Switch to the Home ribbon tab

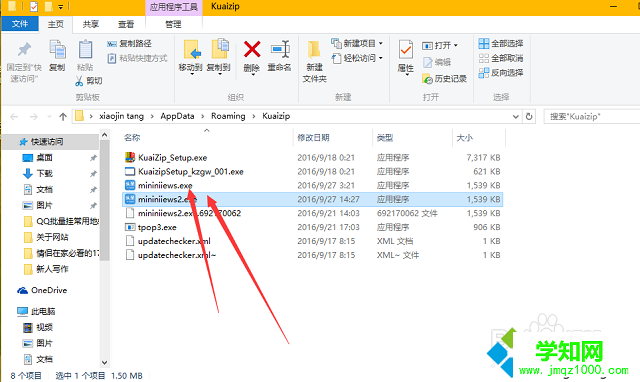56,24
